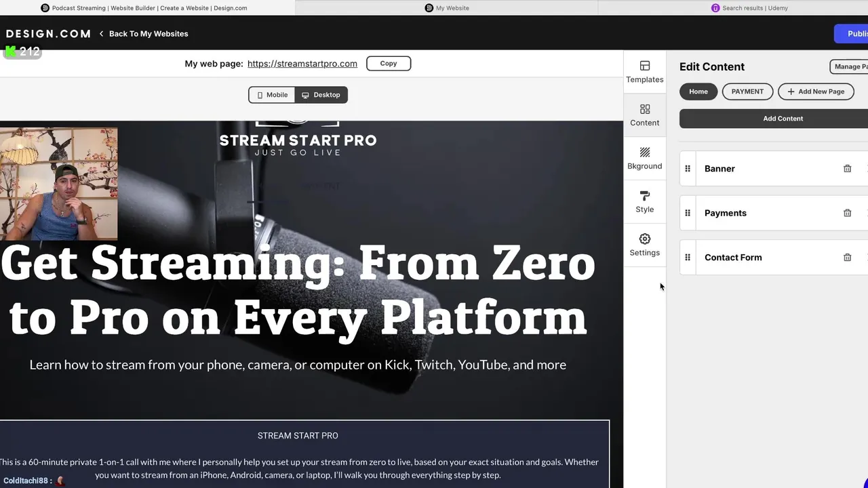The height and width of the screenshot is (488, 868).
Task: Grab the Contact Form row drag handle
Action: tap(688, 258)
